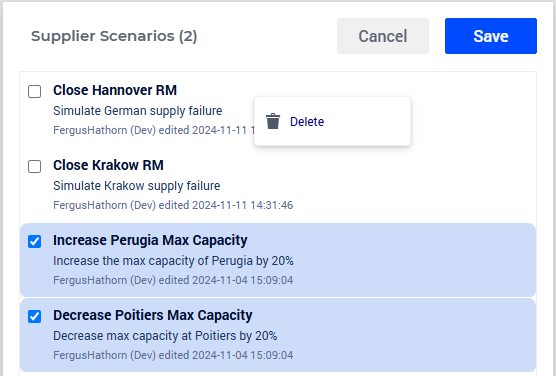This screenshot has height=376, width=556.
Task: Click 'Simulate Krakow supply failure' description
Action: (137, 186)
